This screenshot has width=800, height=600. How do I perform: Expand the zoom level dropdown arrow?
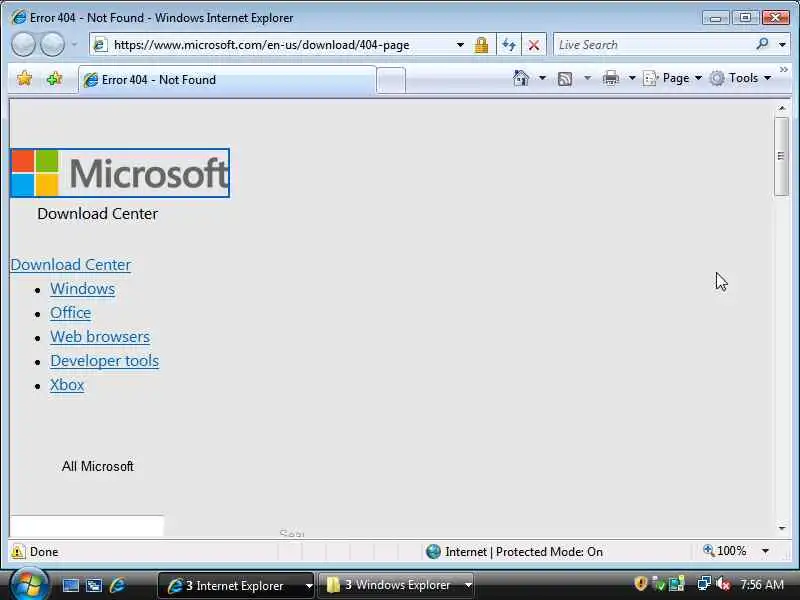pyautogui.click(x=765, y=551)
